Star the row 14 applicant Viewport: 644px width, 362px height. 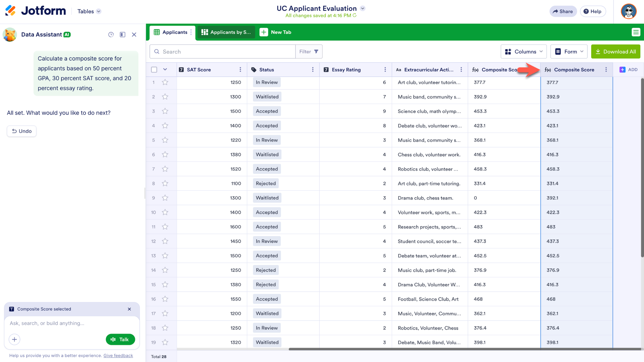165,270
